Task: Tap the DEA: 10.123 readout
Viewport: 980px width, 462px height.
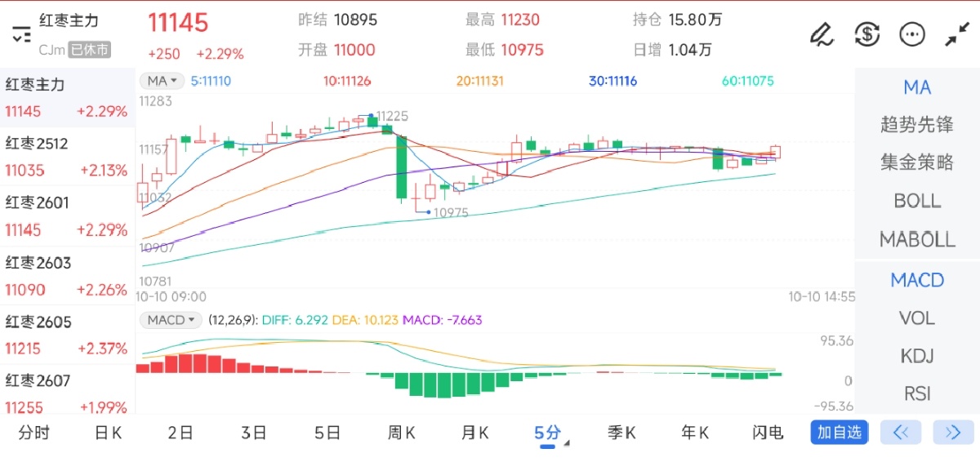Action: [365, 320]
